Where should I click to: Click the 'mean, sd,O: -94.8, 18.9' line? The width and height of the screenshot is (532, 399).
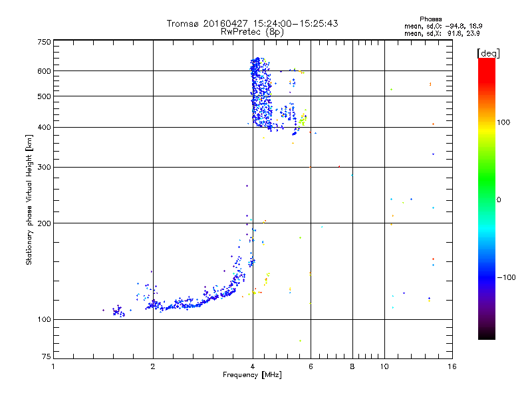pyautogui.click(x=443, y=26)
